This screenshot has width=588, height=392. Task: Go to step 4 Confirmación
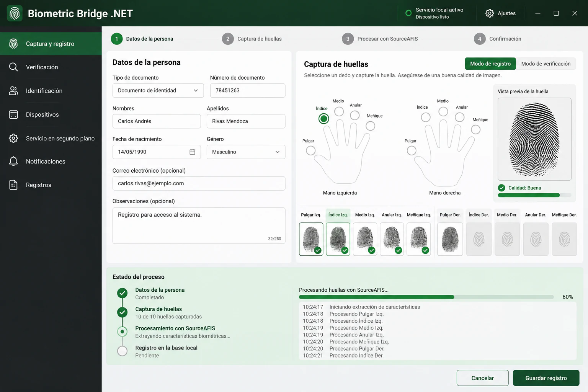498,39
